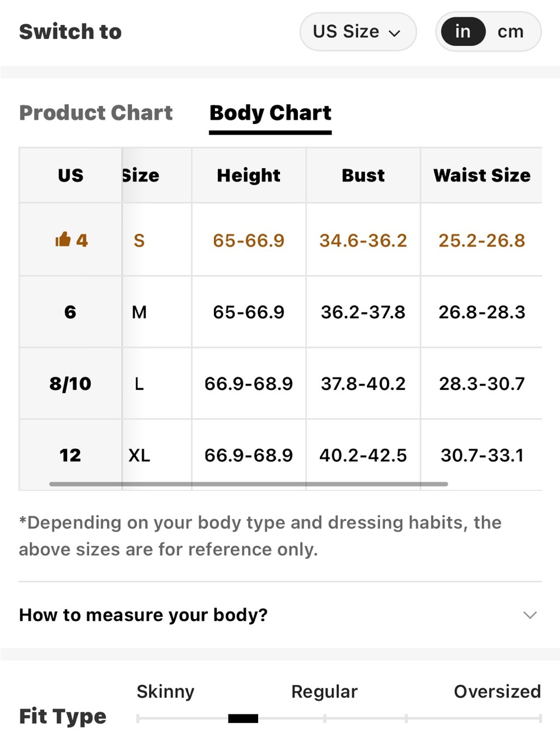This screenshot has height=747, width=560.
Task: Click the 8/10 size cell
Action: click(x=71, y=383)
